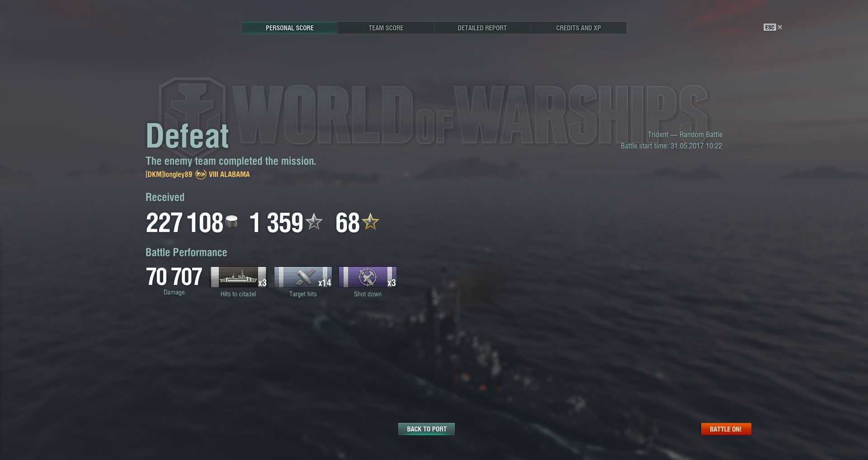The image size is (868, 460).
Task: Click the silver credits coin icon
Action: (231, 222)
